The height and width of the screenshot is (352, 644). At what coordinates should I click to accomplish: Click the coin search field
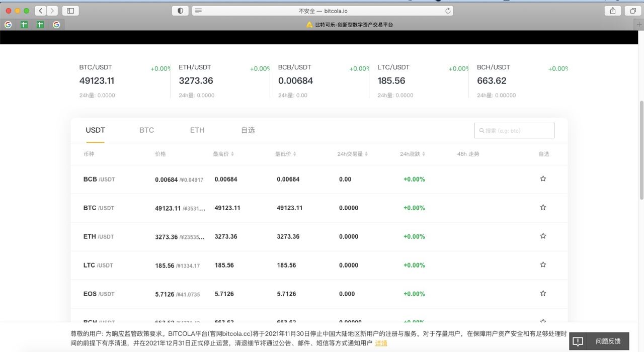pos(514,131)
